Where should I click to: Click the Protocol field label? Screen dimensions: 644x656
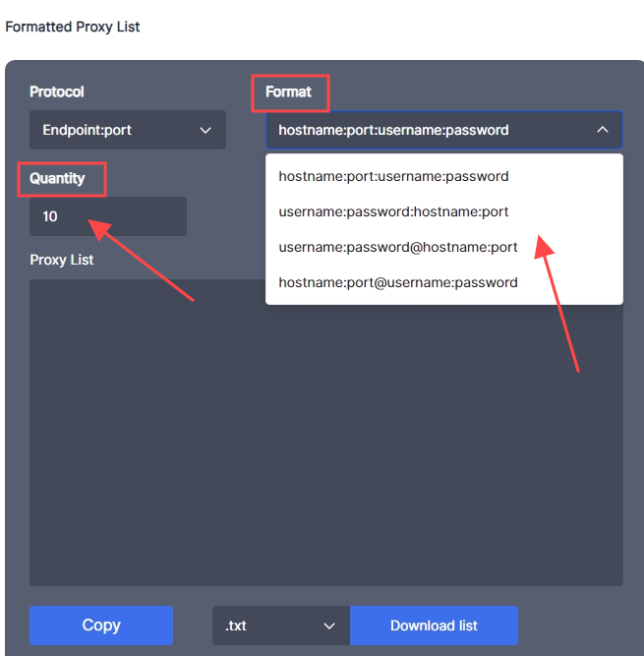point(57,91)
